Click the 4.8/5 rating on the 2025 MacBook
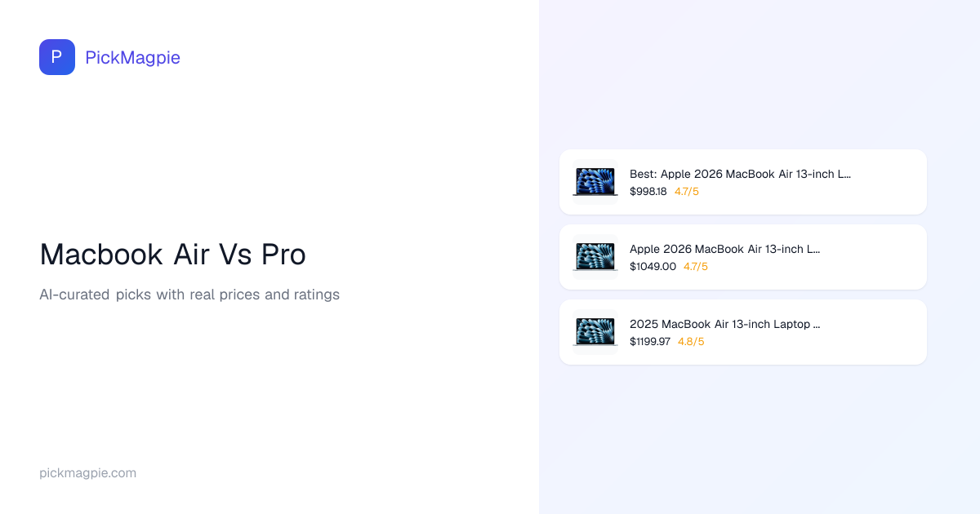This screenshot has width=980, height=514. [691, 342]
